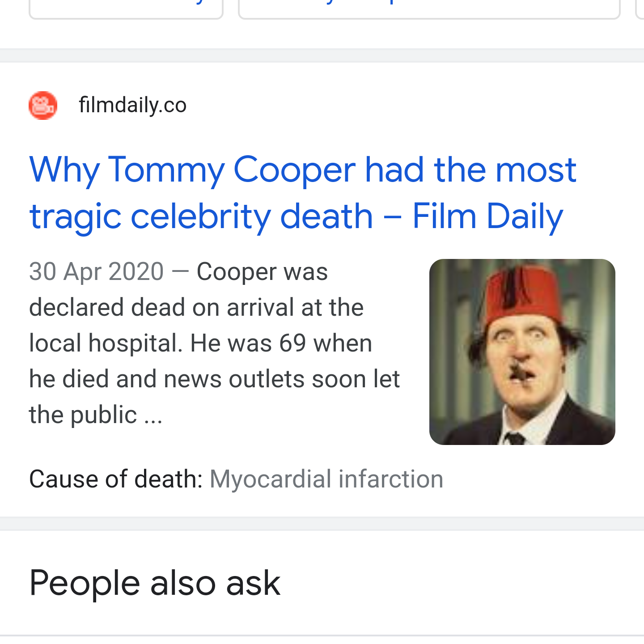Tap the 'People also ask' heading
The width and height of the screenshot is (644, 644).
pyautogui.click(x=155, y=583)
